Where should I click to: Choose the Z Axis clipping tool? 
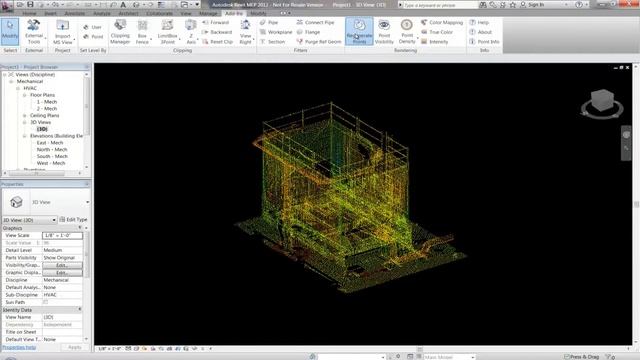(191, 31)
